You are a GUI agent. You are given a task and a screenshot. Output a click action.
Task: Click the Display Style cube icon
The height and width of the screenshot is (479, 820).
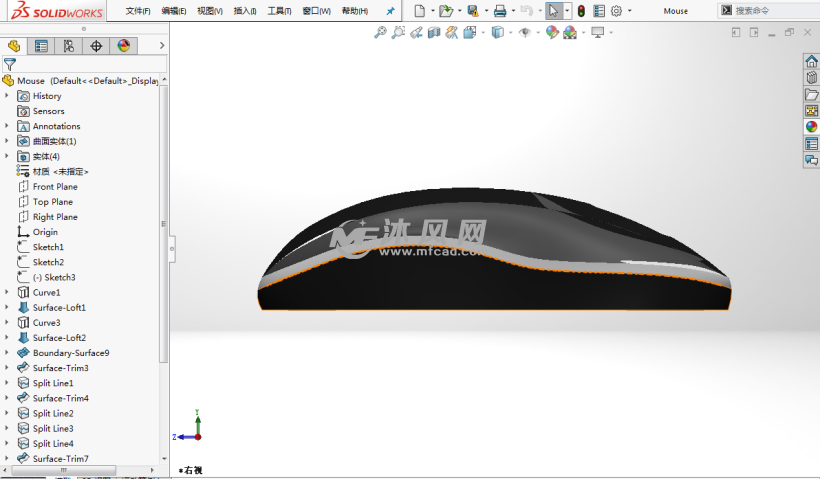(x=497, y=32)
